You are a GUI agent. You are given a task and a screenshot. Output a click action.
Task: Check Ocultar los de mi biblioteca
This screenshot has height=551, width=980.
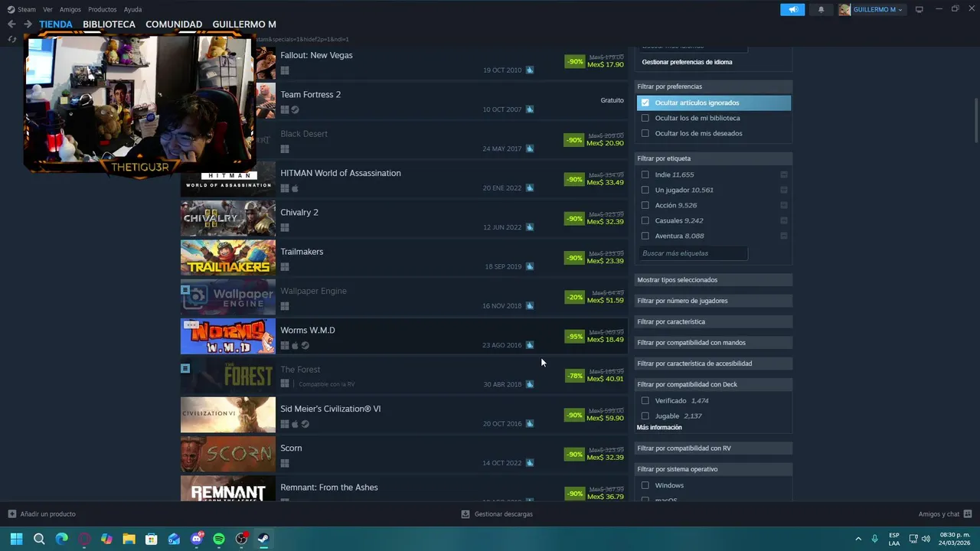[645, 118]
